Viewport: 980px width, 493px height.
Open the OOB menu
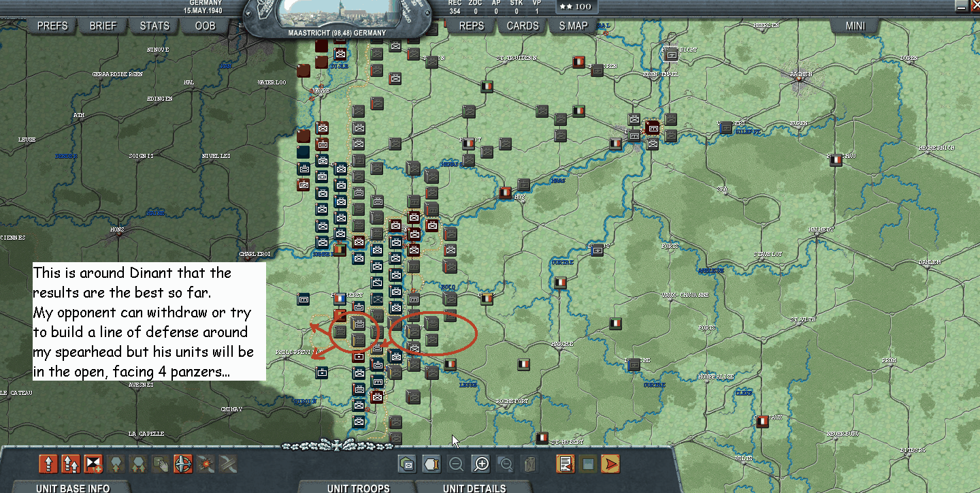tap(205, 26)
